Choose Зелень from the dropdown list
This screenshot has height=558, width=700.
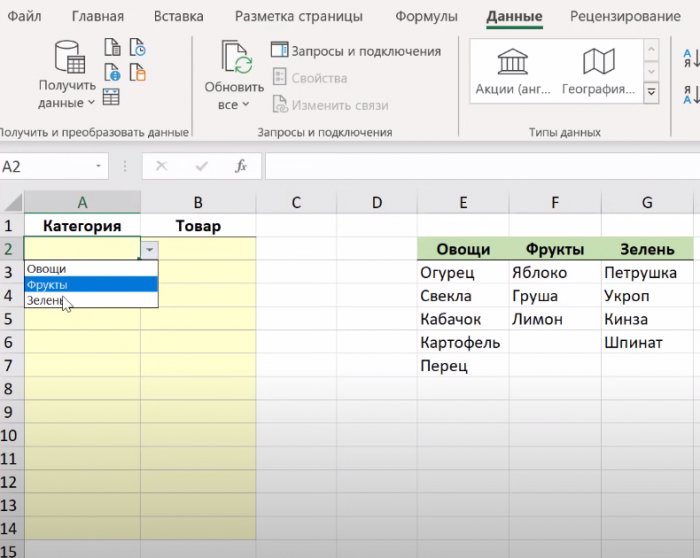coord(91,300)
